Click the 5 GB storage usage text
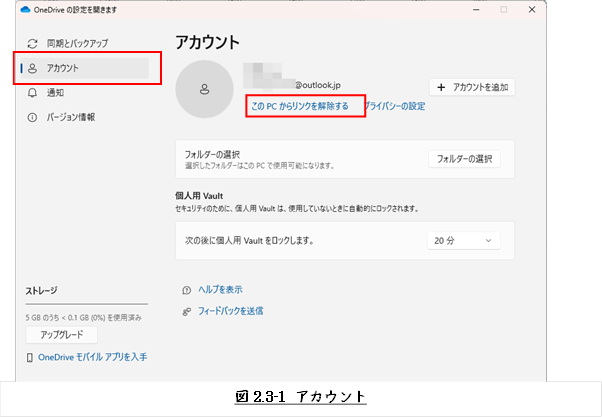602x417 pixels. coord(83,318)
